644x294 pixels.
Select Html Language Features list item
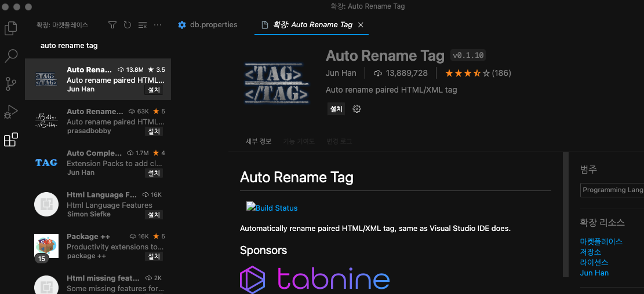[98, 204]
